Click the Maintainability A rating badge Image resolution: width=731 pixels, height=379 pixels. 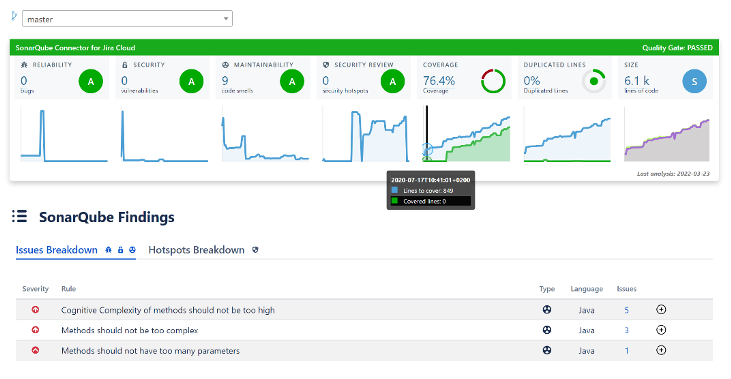point(292,82)
